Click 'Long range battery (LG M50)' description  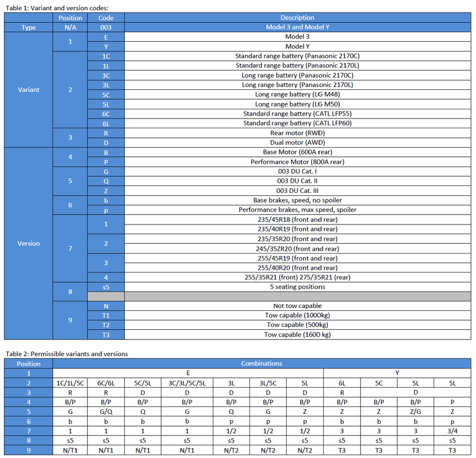click(x=297, y=104)
